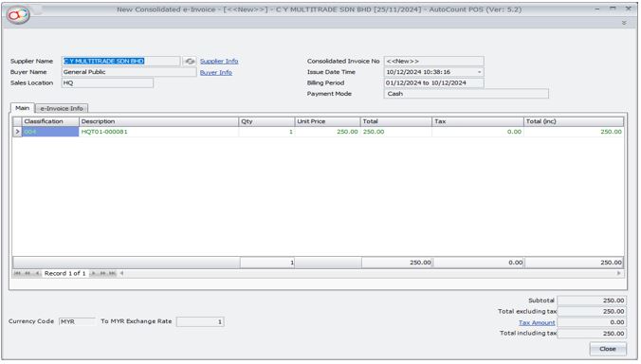The height and width of the screenshot is (364, 641).
Task: Select the Total (inc) cell in grid row
Action: pyautogui.click(x=574, y=132)
